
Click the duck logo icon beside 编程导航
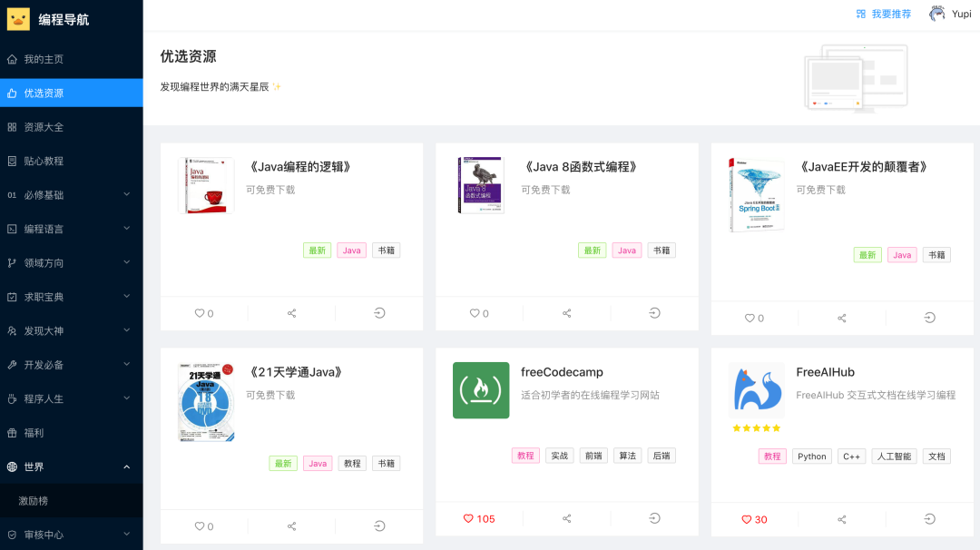18,19
